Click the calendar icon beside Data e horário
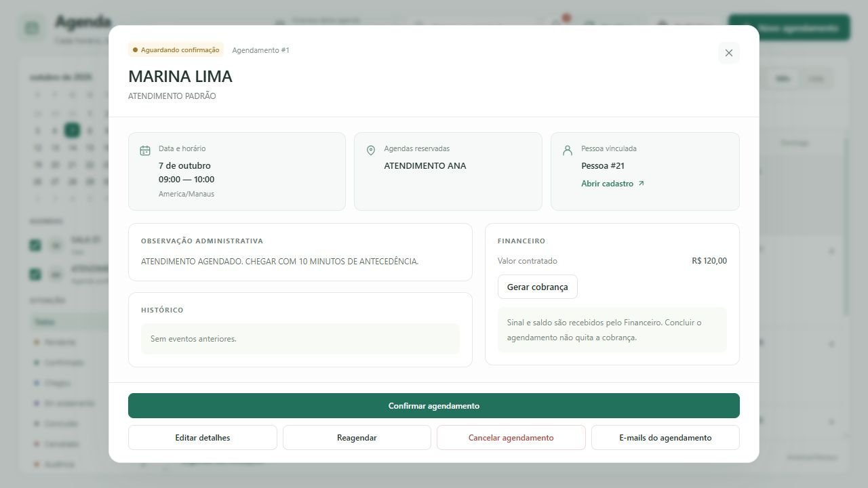 (x=145, y=150)
